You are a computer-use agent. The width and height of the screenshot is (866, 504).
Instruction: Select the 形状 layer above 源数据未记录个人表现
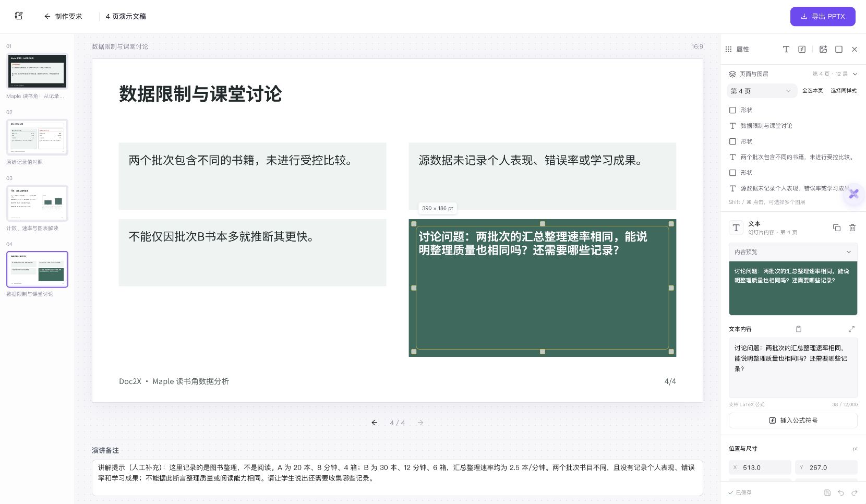pos(793,173)
